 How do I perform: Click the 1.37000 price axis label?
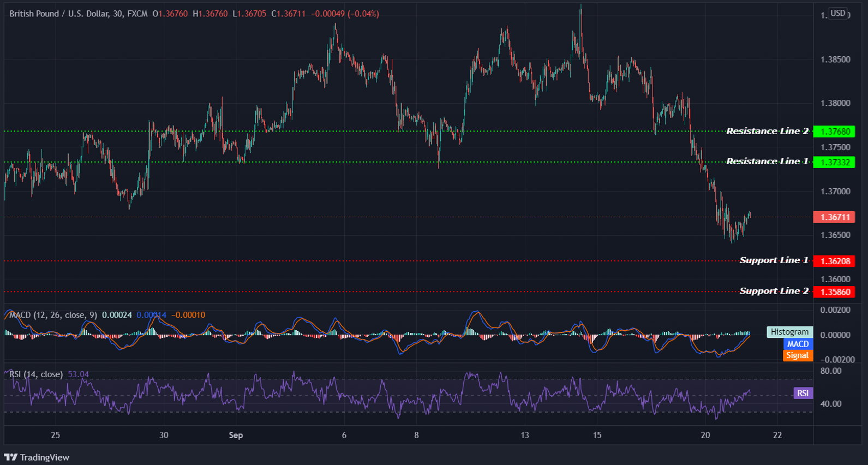click(x=835, y=192)
